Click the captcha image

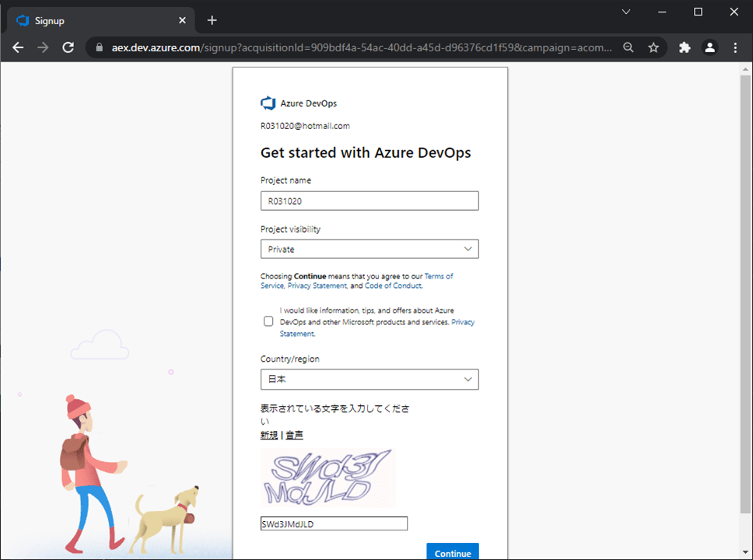(328, 478)
